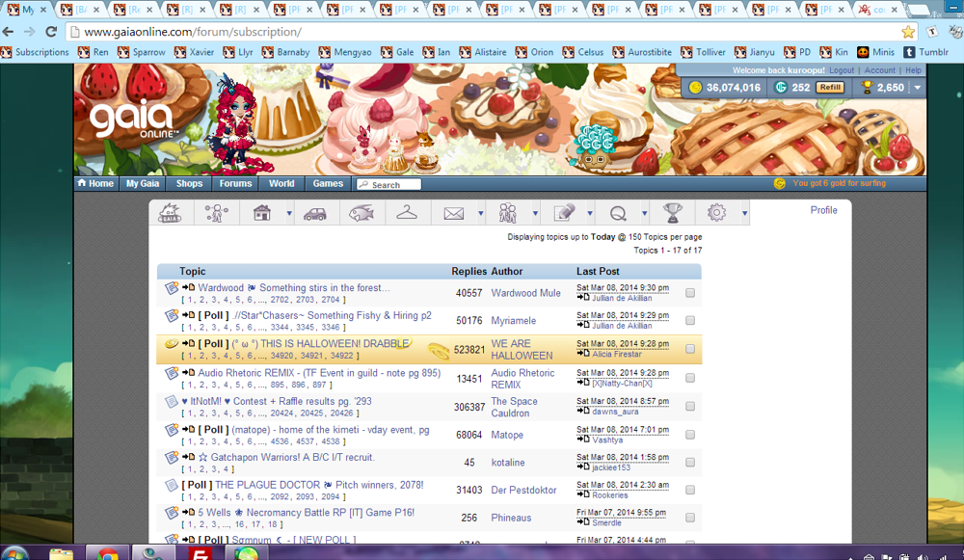Check the ItNotM Contest topic checkbox
The image size is (964, 560).
(x=690, y=407)
